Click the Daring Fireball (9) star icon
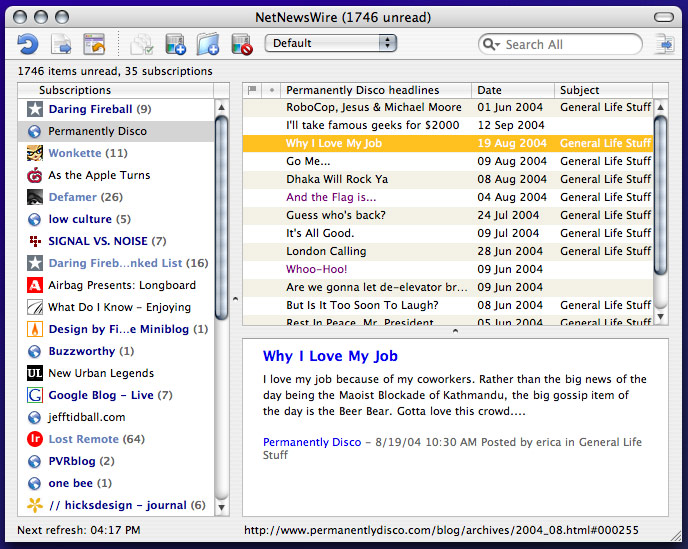Viewport: 688px width, 549px height. [x=35, y=109]
